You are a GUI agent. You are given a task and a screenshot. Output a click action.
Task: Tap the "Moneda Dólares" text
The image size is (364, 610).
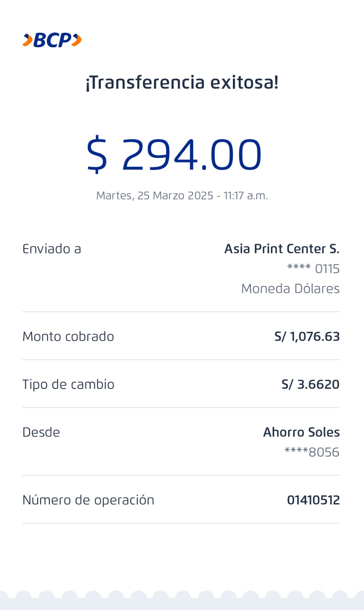[290, 289]
